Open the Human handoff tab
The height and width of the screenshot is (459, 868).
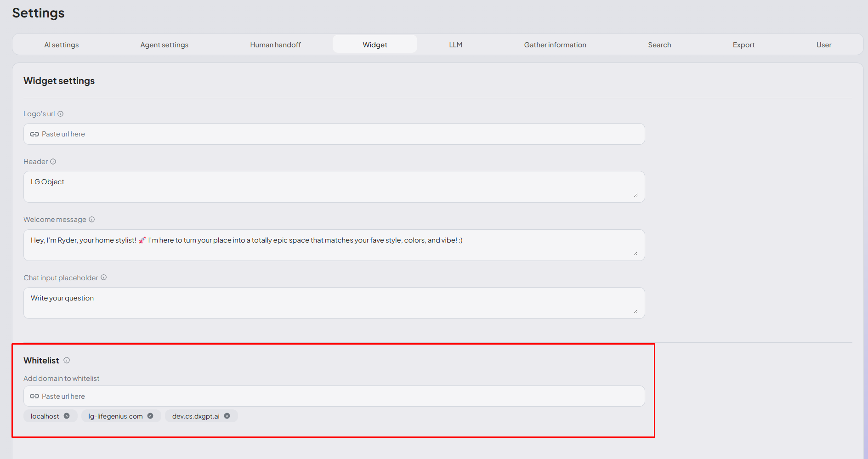click(275, 45)
